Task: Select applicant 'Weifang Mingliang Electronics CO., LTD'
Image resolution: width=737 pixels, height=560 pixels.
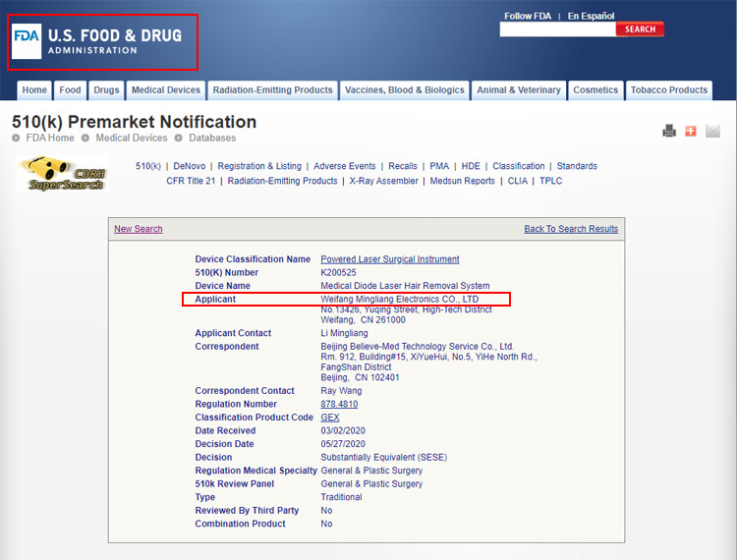Action: [x=400, y=299]
